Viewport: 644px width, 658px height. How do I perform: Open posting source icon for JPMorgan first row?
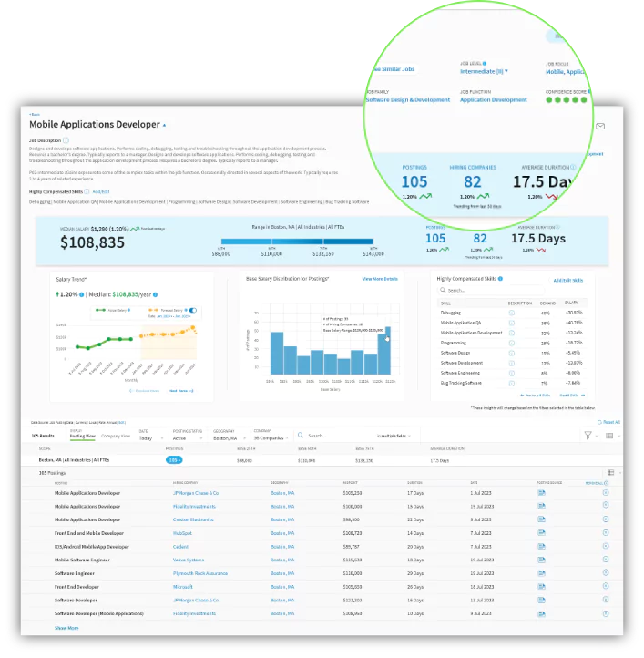(541, 492)
